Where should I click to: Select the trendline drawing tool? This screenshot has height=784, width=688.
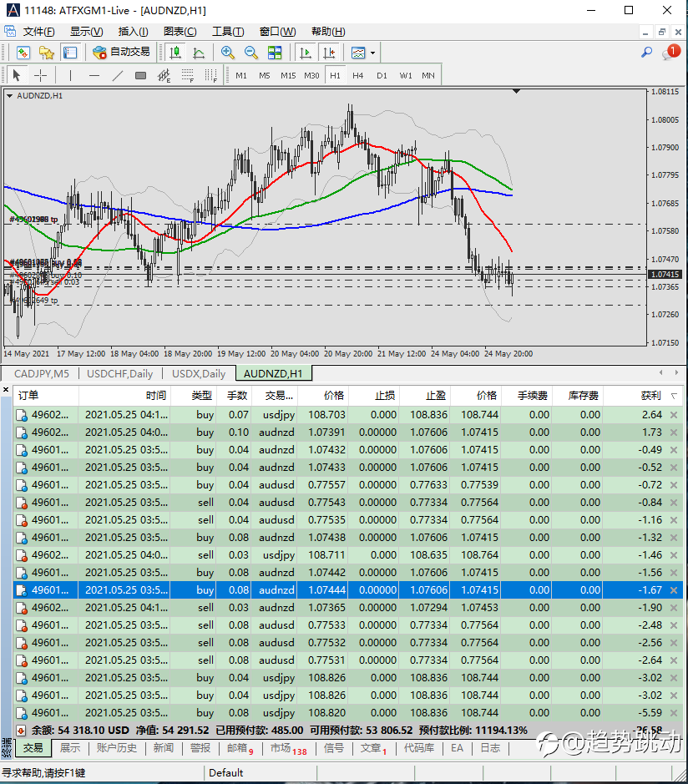[x=117, y=75]
